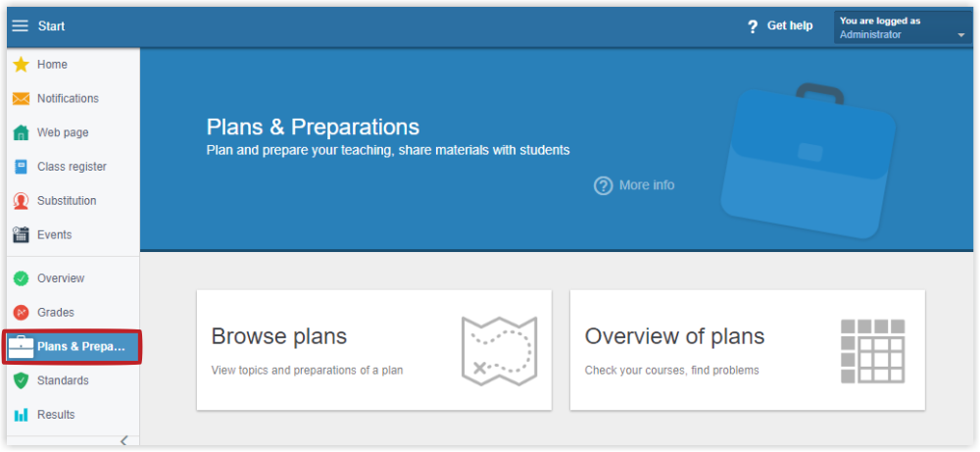Image resolution: width=980 pixels, height=452 pixels.
Task: Open Events using the calendar icon
Action: [x=22, y=235]
